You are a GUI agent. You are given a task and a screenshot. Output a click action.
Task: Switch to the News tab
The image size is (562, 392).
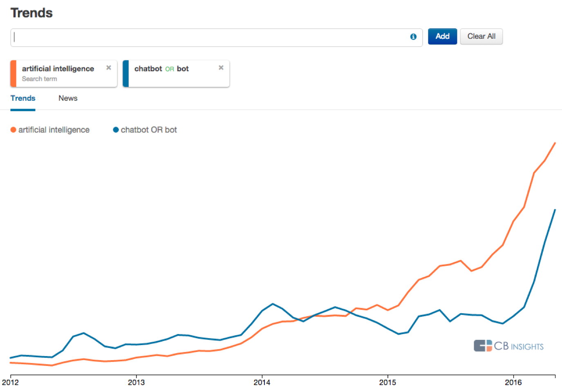[68, 98]
